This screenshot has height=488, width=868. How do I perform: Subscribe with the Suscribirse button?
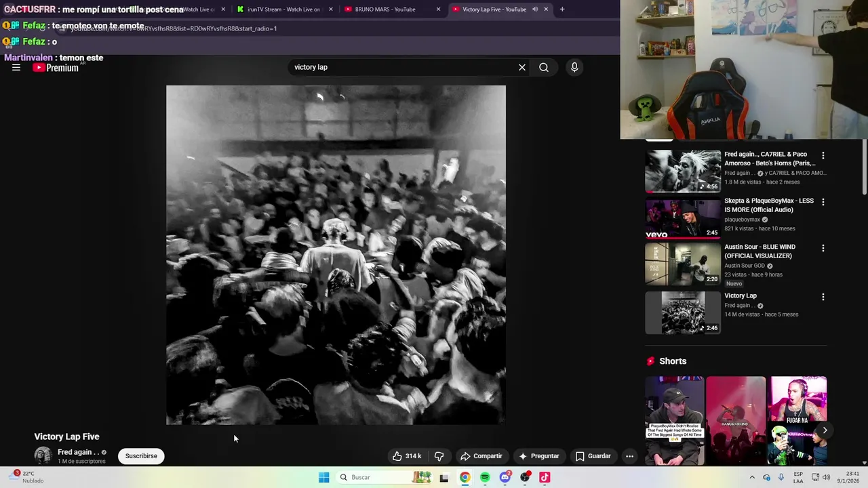141,456
